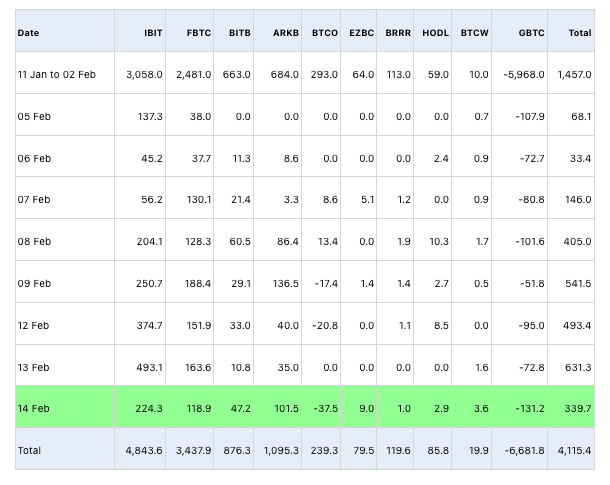Select the '11 Jan to 02 Feb' row label
Viewport: 610px width, 485px height.
pos(56,74)
